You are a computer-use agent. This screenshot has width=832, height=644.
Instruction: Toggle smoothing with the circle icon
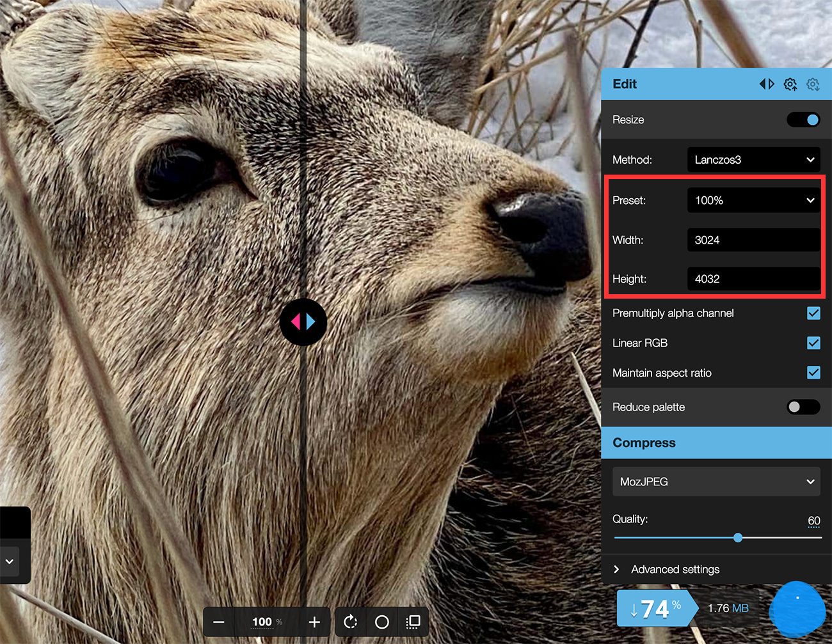click(x=382, y=622)
